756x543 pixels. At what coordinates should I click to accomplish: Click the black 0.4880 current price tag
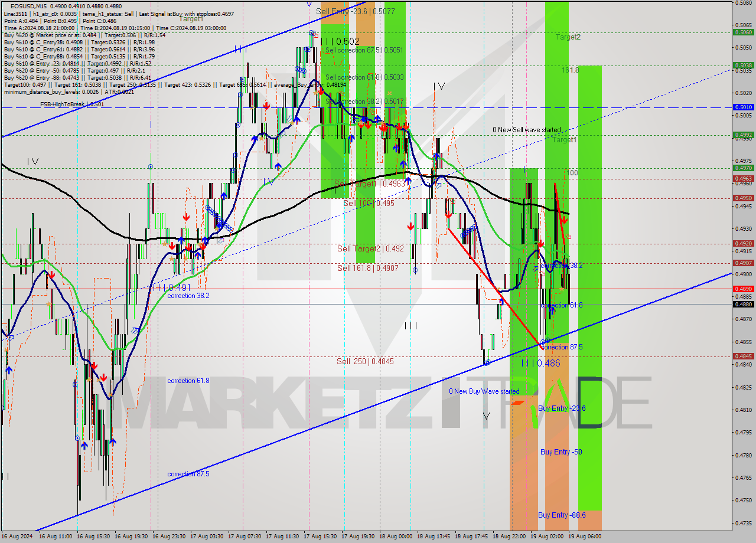click(x=742, y=305)
